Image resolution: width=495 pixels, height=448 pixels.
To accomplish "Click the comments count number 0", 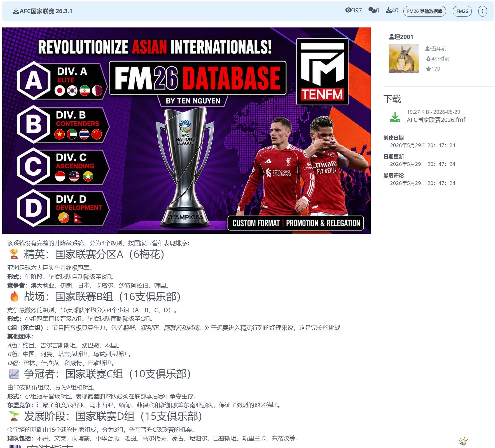I will click(377, 10).
